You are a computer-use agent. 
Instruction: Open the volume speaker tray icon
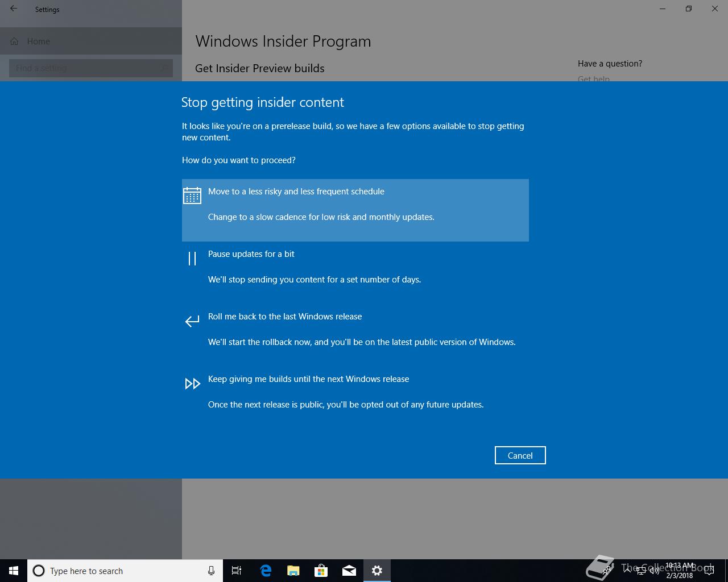(x=654, y=571)
